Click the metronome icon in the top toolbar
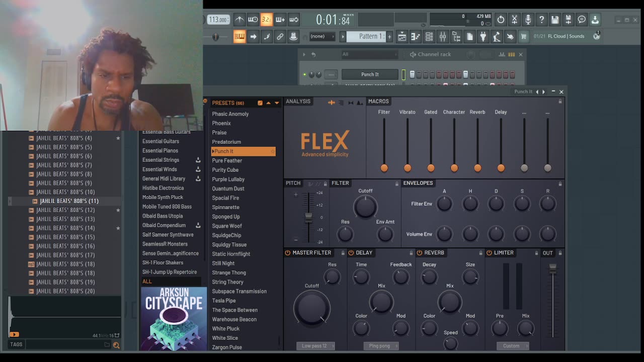644x362 pixels. tap(239, 20)
